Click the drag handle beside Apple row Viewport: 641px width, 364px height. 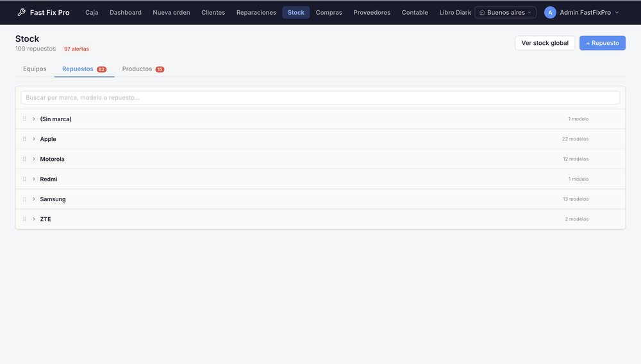[24, 139]
